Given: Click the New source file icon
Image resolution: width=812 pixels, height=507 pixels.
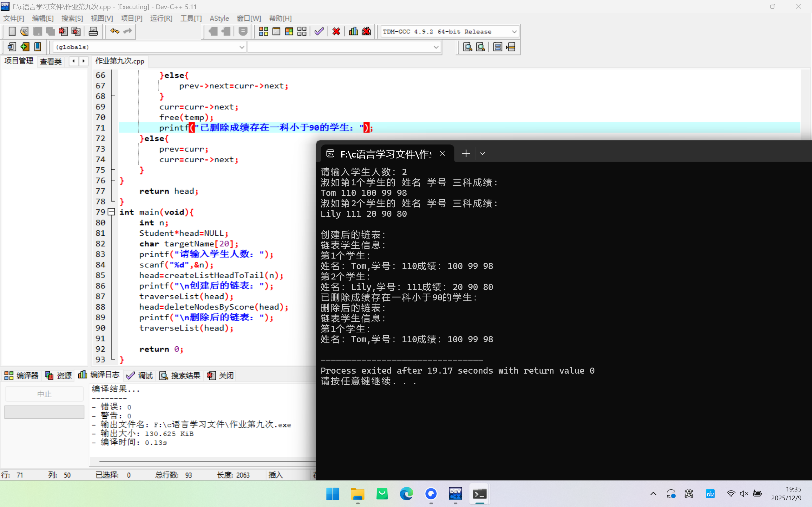Looking at the screenshot, I should [x=12, y=31].
